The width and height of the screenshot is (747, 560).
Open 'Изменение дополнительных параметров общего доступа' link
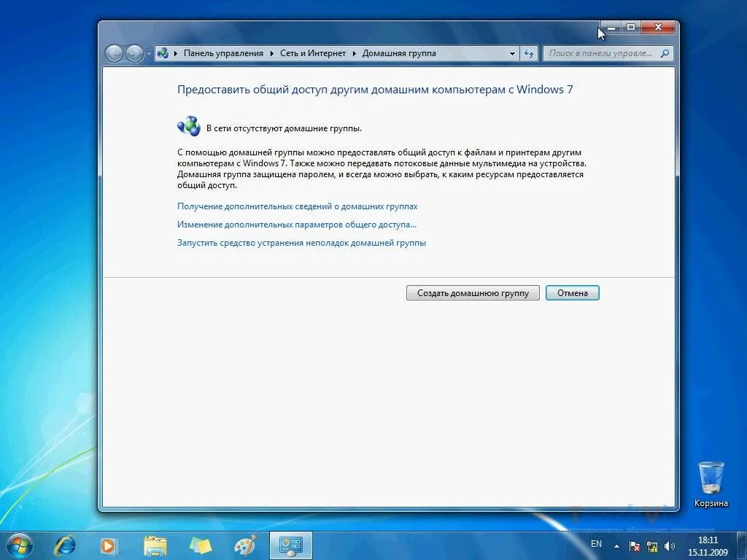click(x=297, y=225)
